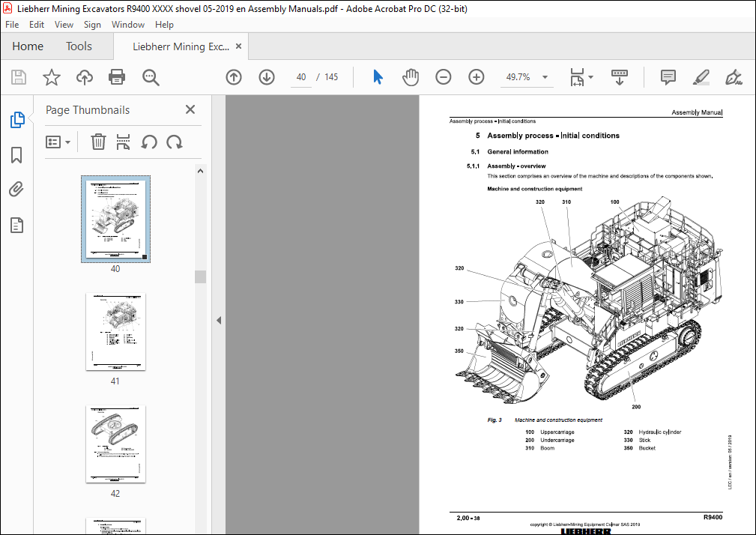Rotate page counterclockwise icon
The image size is (756, 535).
(149, 142)
